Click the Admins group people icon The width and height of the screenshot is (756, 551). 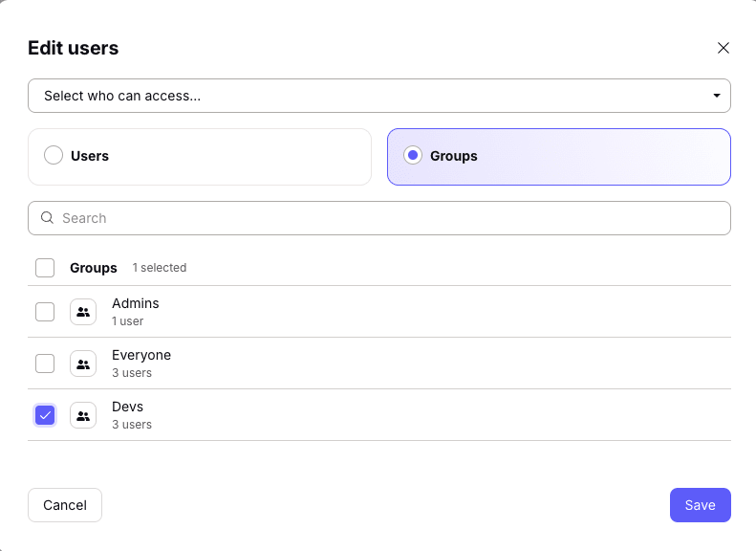tap(83, 312)
